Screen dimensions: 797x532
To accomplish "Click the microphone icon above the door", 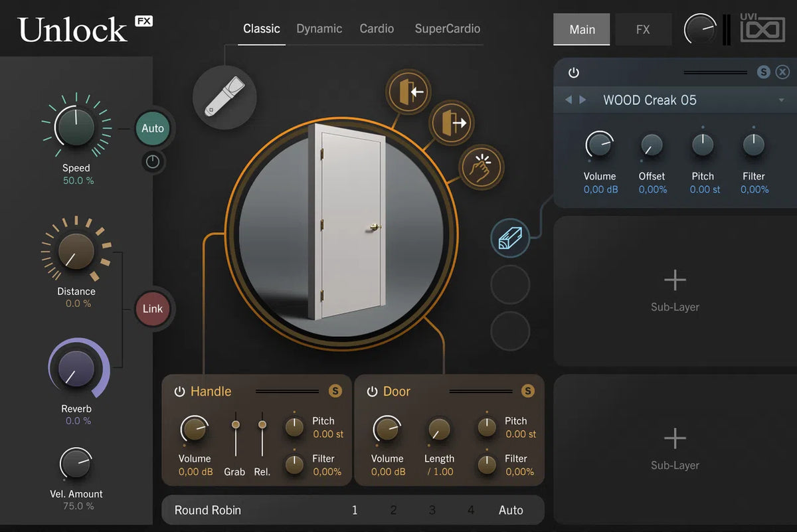I will point(224,97).
